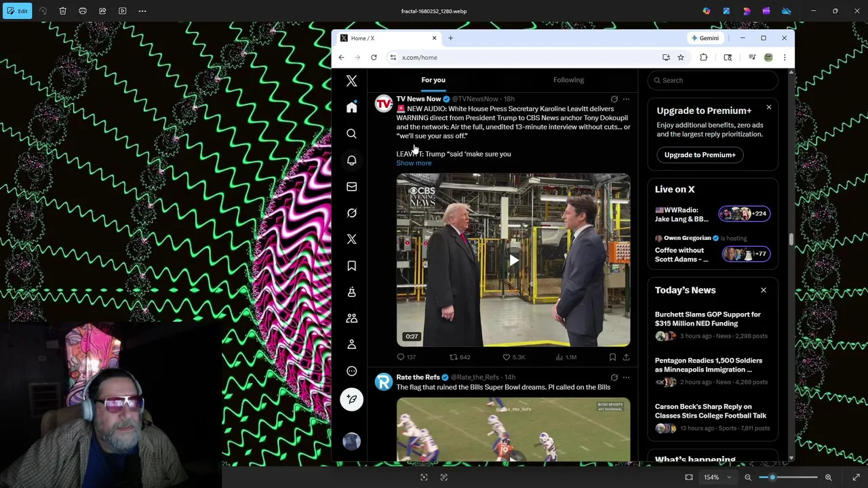Open the Chrome extensions puzzle icon
Viewport: 868px width, 488px height.
point(703,58)
